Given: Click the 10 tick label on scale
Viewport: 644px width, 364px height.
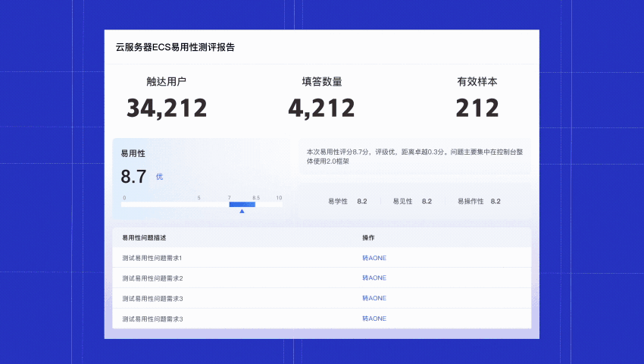Looking at the screenshot, I should [x=280, y=198].
